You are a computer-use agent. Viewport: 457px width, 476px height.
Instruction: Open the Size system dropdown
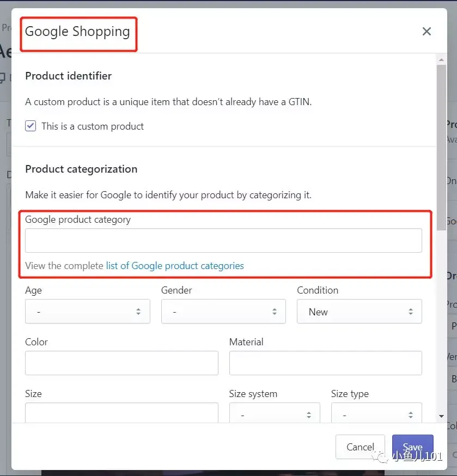point(275,413)
